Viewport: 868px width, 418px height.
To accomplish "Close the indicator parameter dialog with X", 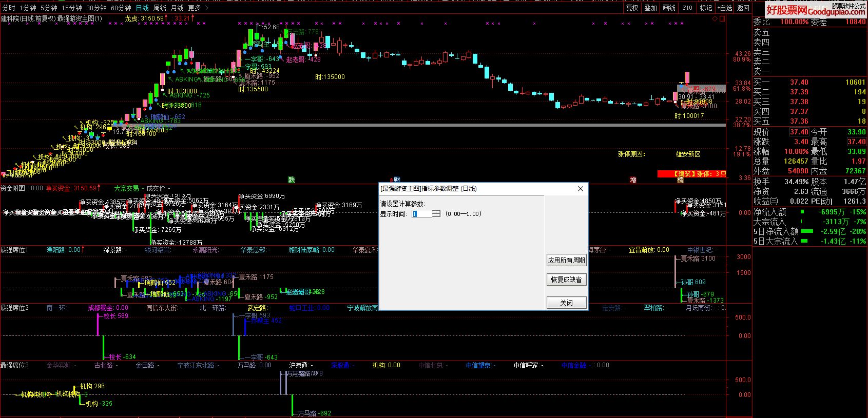I will pos(581,189).
